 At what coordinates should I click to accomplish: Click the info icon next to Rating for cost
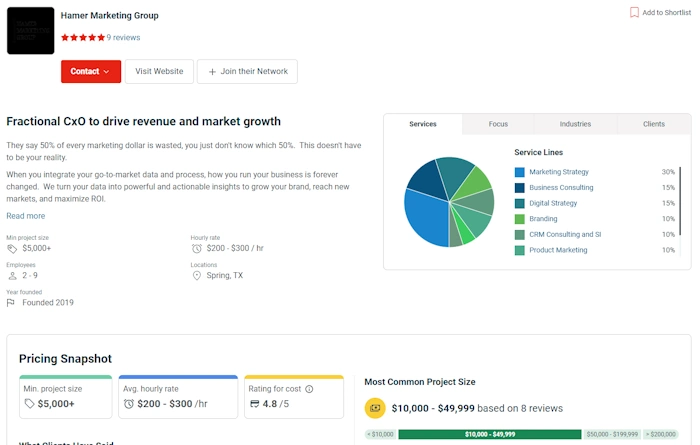pyautogui.click(x=309, y=389)
